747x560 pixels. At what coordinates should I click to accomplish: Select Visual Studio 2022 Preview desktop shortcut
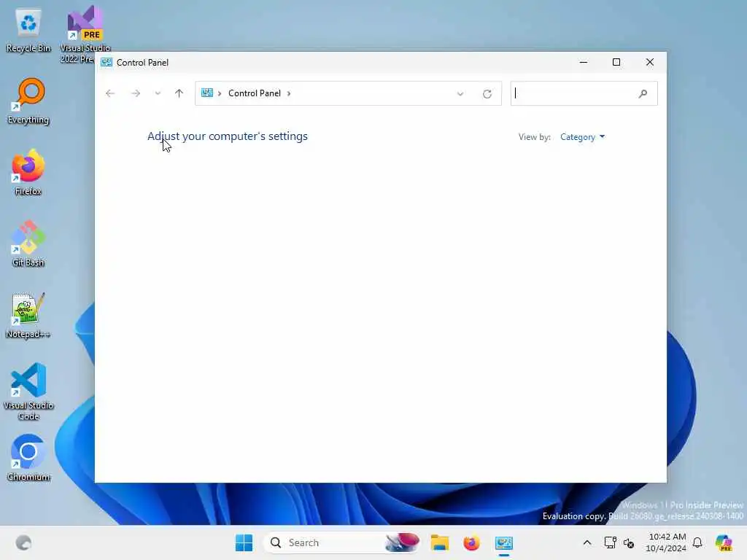pos(85,34)
